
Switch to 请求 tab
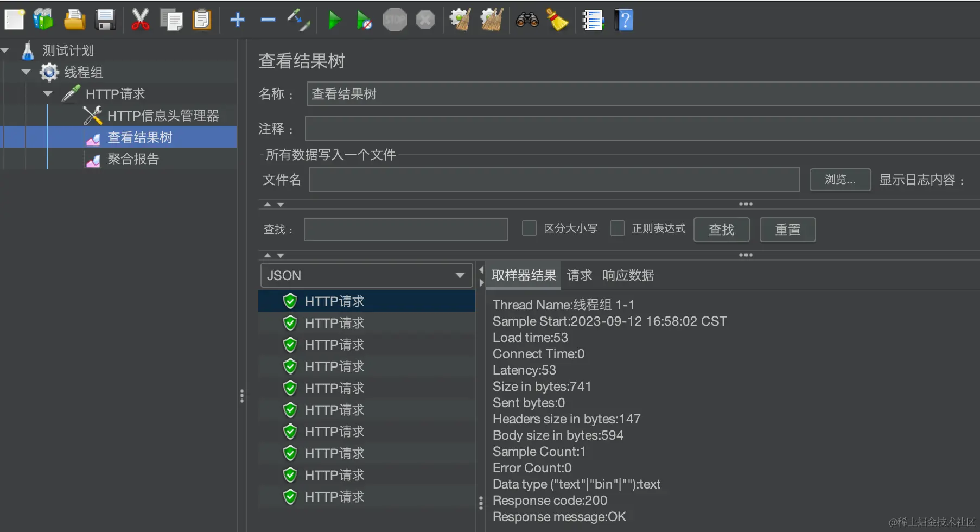[580, 275]
